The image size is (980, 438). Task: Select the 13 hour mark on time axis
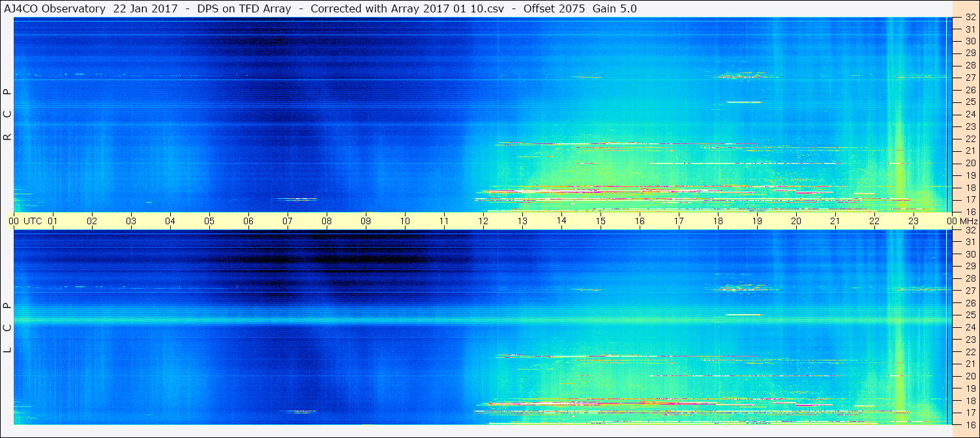click(522, 221)
